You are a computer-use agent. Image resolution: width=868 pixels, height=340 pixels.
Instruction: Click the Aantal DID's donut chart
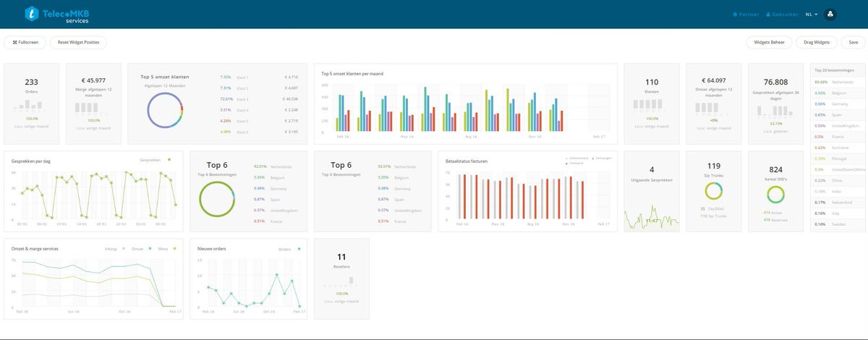[775, 194]
